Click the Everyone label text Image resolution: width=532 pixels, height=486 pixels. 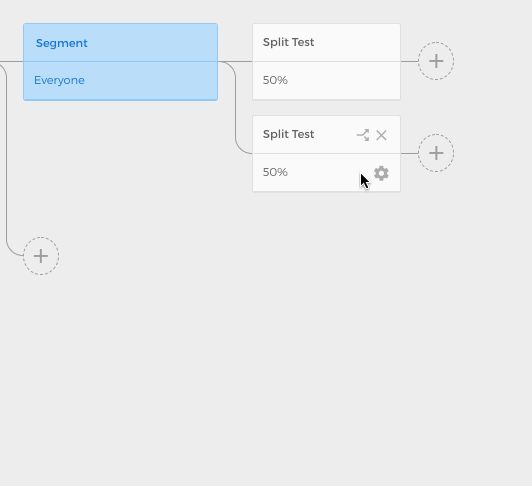tap(59, 80)
